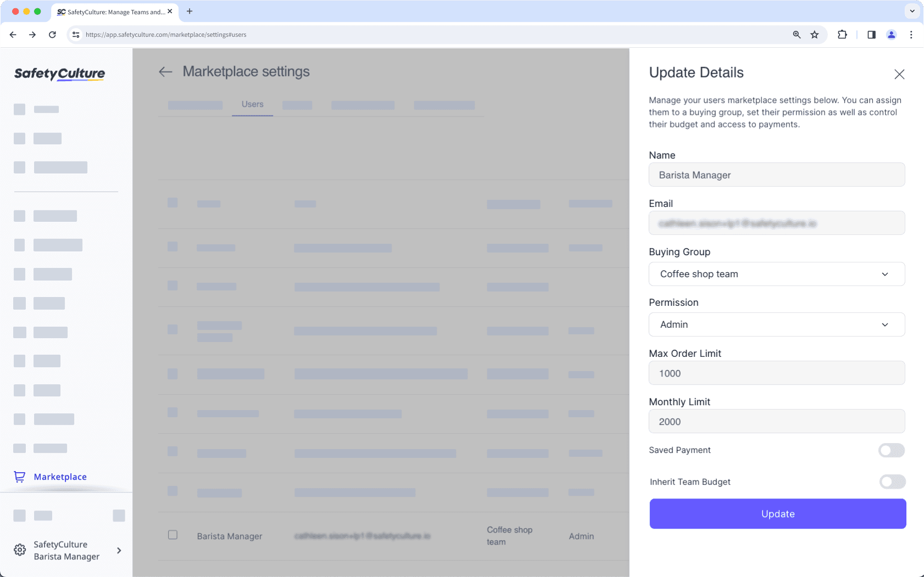Click the Update button
This screenshot has width=924, height=577.
[777, 514]
